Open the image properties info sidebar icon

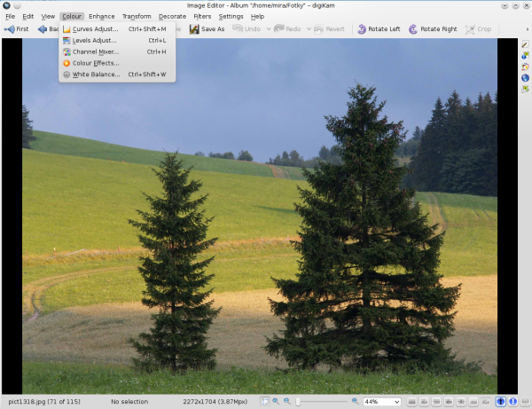click(525, 55)
